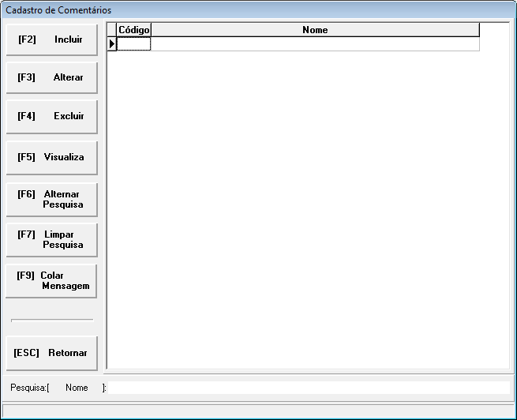Clear the search with Limpar Pesquisa
The width and height of the screenshot is (517, 420).
pos(51,239)
